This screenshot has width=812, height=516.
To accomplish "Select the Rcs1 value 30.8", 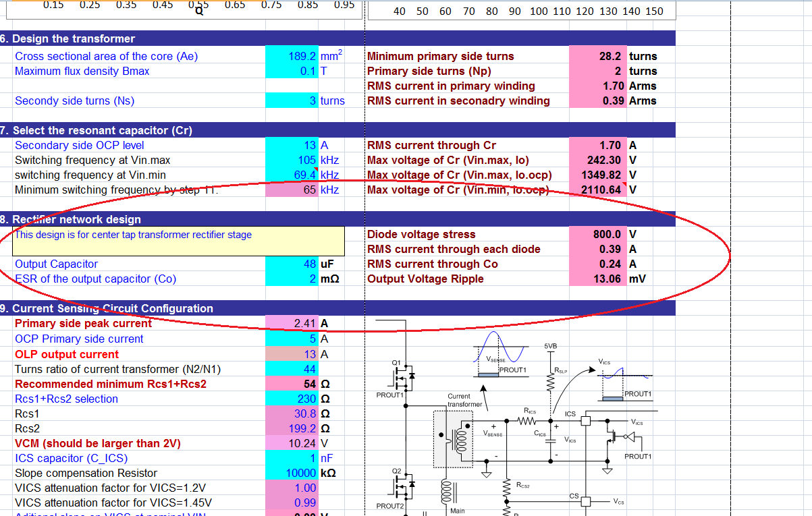I will (292, 413).
